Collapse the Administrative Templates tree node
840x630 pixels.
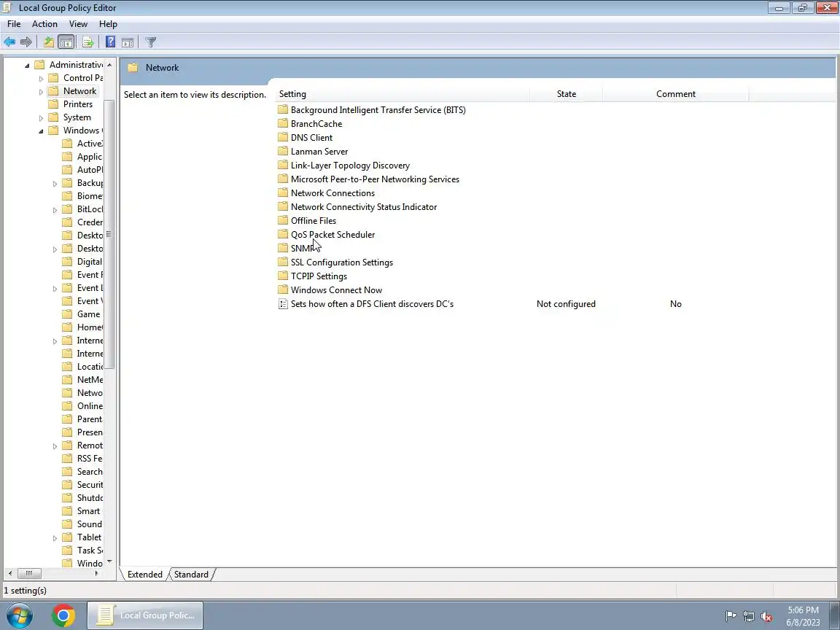click(27, 66)
